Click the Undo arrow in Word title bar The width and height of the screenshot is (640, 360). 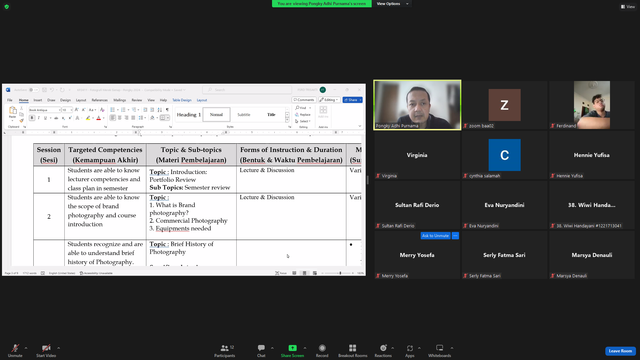click(52, 90)
